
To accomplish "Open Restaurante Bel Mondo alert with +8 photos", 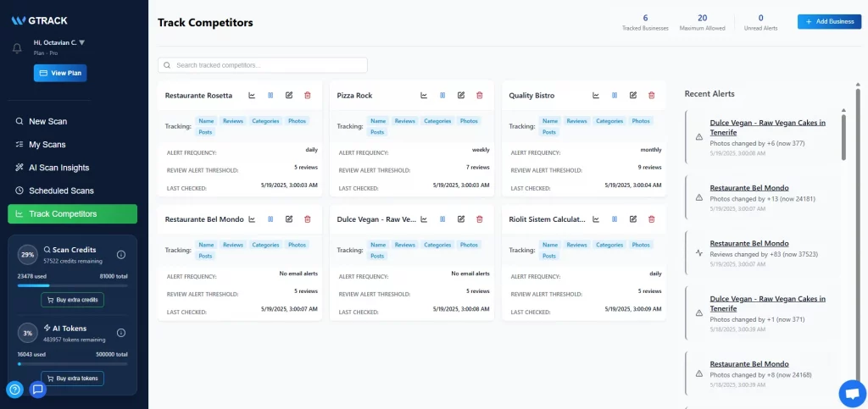I will point(749,364).
